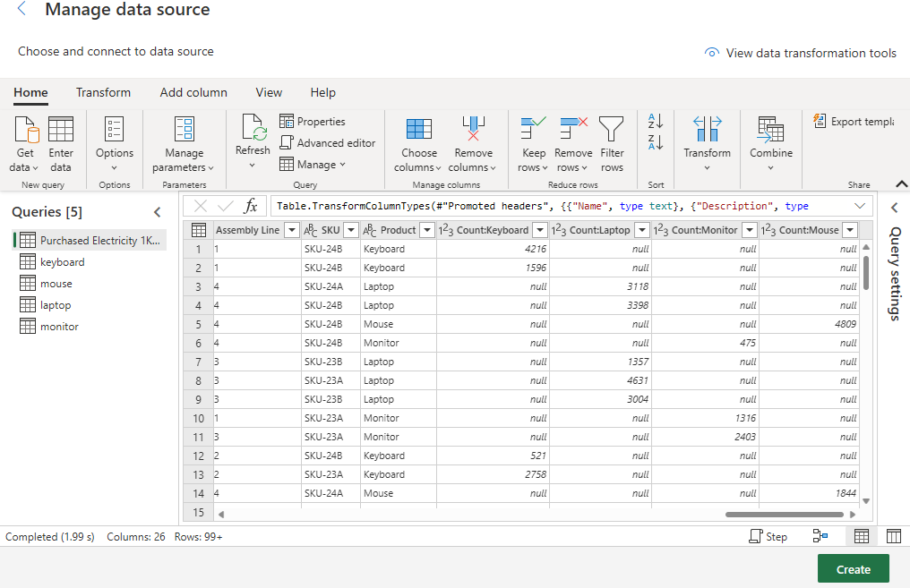Image resolution: width=910 pixels, height=588 pixels.
Task: Collapse the Queries pane
Action: click(158, 212)
